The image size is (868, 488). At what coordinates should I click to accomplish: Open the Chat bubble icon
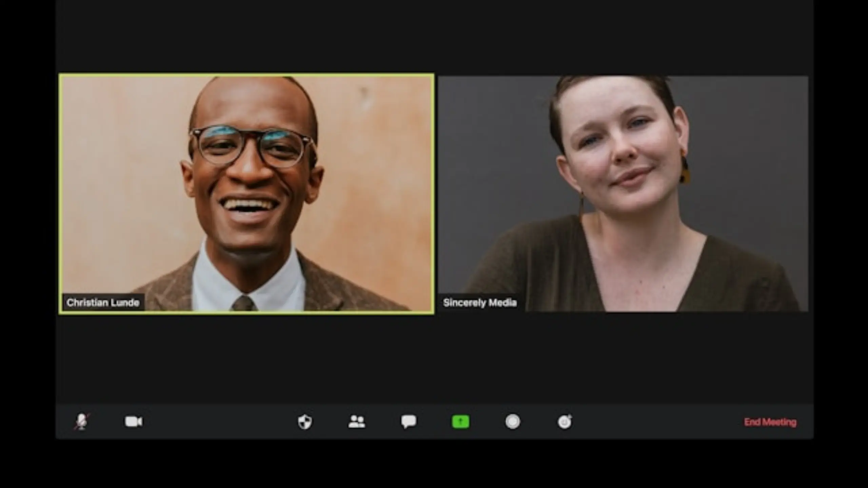[x=409, y=422]
